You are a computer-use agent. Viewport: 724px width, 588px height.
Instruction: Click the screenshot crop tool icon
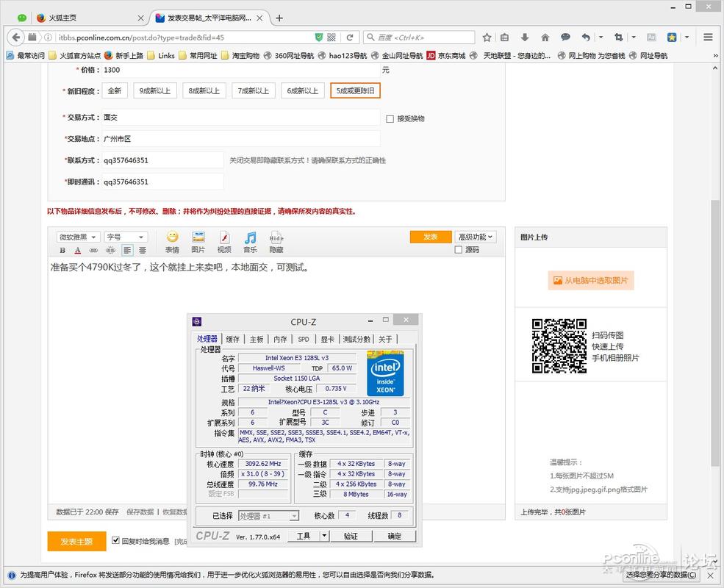pyautogui.click(x=619, y=37)
